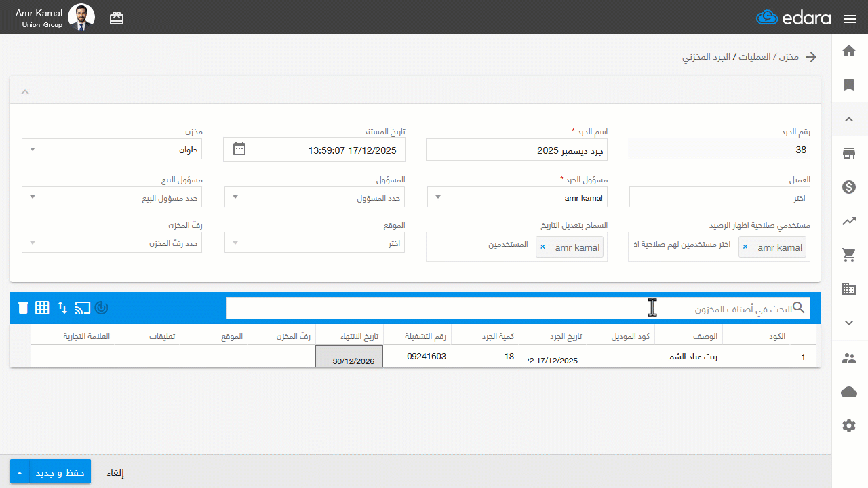Screen dimensions: 868x488
Task: Open the مخزن warehouse dropdown
Action: (112, 150)
